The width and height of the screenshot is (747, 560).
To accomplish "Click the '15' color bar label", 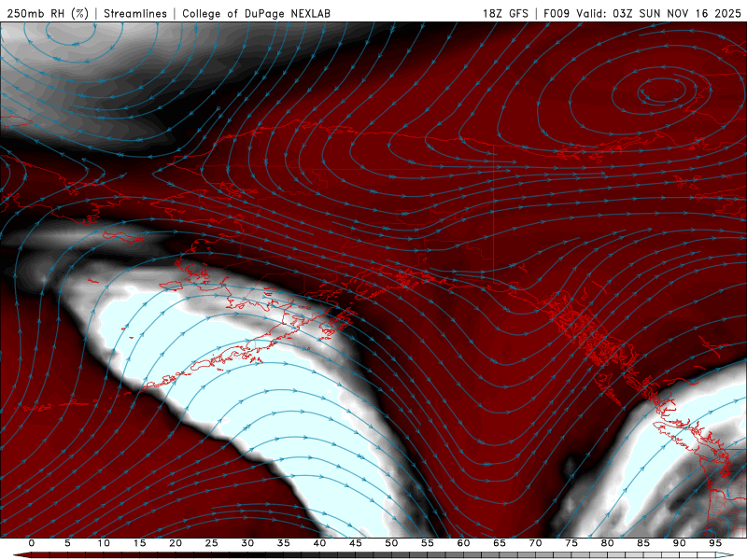I will [139, 543].
